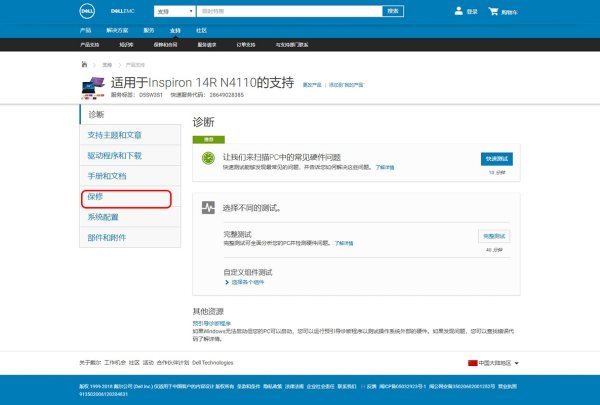600x405 pixels.
Task: Click the heartbeat pulse diagnostics icon
Action: (x=208, y=208)
